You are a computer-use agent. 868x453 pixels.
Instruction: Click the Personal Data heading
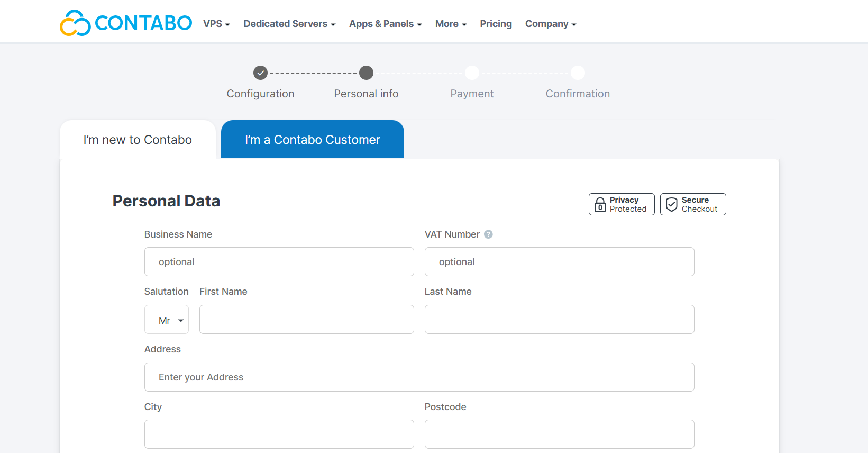(x=166, y=201)
